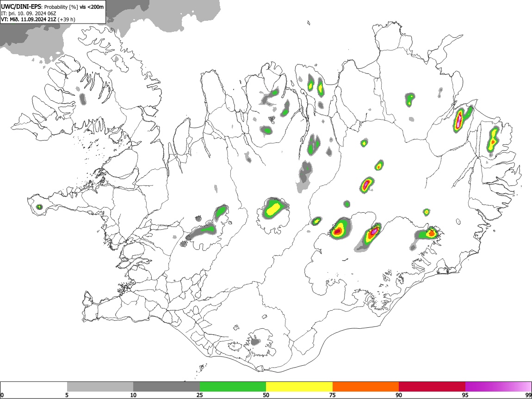This screenshot has height=399, width=532.
Task: Click the legend value '25'
Action: pyautogui.click(x=200, y=395)
